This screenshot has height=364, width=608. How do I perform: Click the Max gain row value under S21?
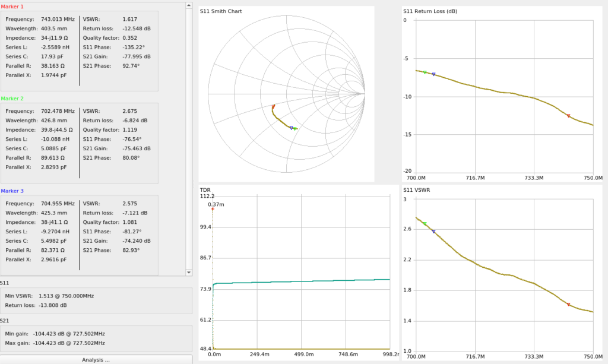[69, 343]
